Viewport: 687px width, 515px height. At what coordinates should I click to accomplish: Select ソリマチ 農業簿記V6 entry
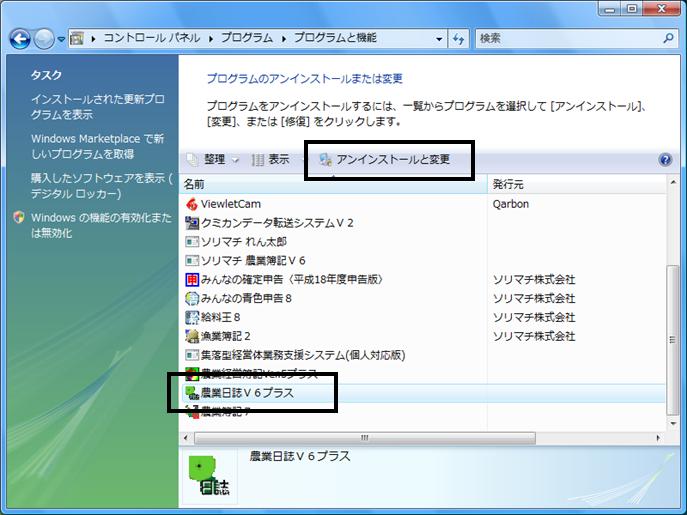click(x=253, y=261)
